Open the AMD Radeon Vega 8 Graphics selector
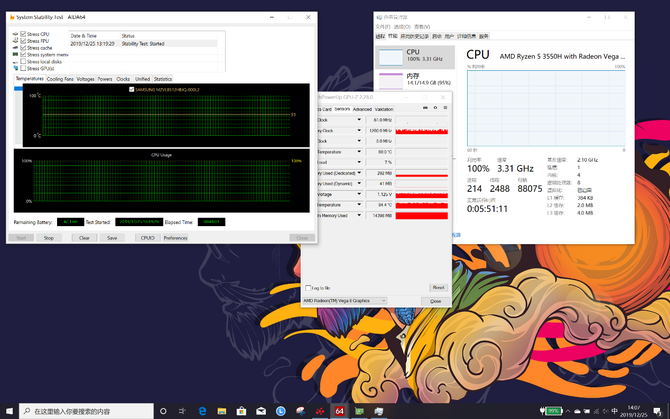The image size is (670, 419). pos(344,301)
